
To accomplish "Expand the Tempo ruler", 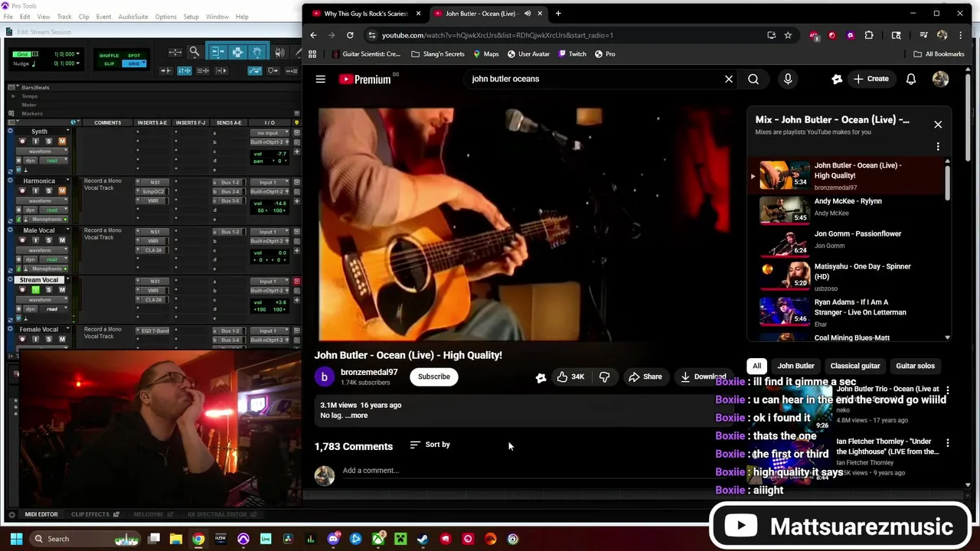I will 13,96.
